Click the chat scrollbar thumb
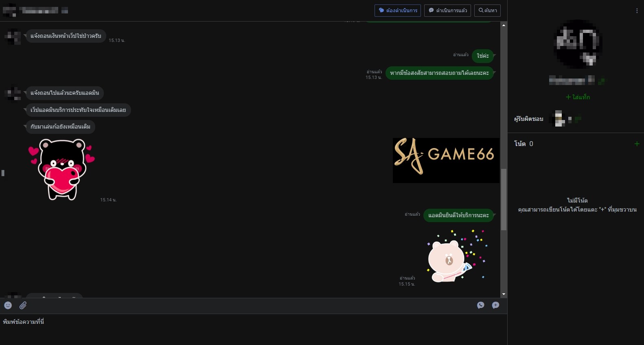The image size is (644, 345). (504, 199)
